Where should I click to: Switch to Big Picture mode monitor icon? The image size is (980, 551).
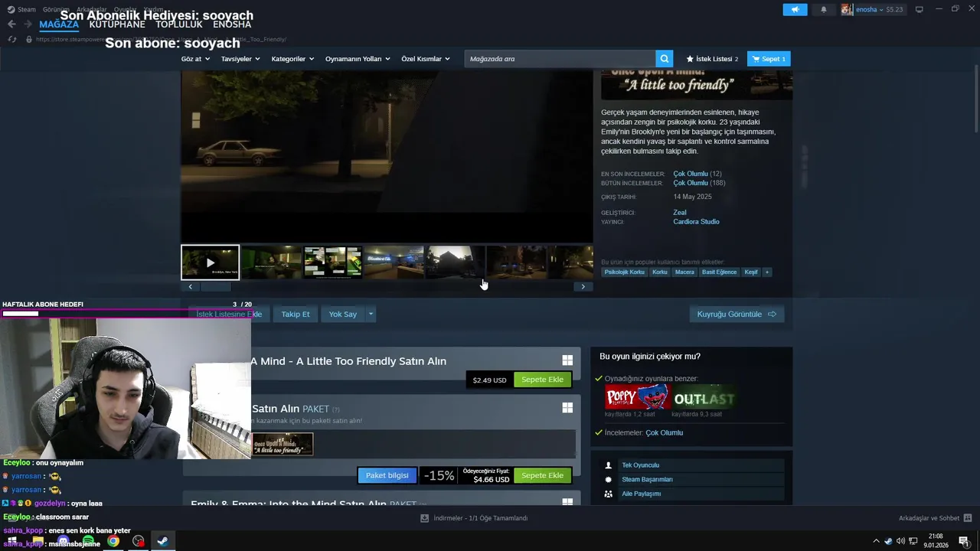[x=920, y=9]
